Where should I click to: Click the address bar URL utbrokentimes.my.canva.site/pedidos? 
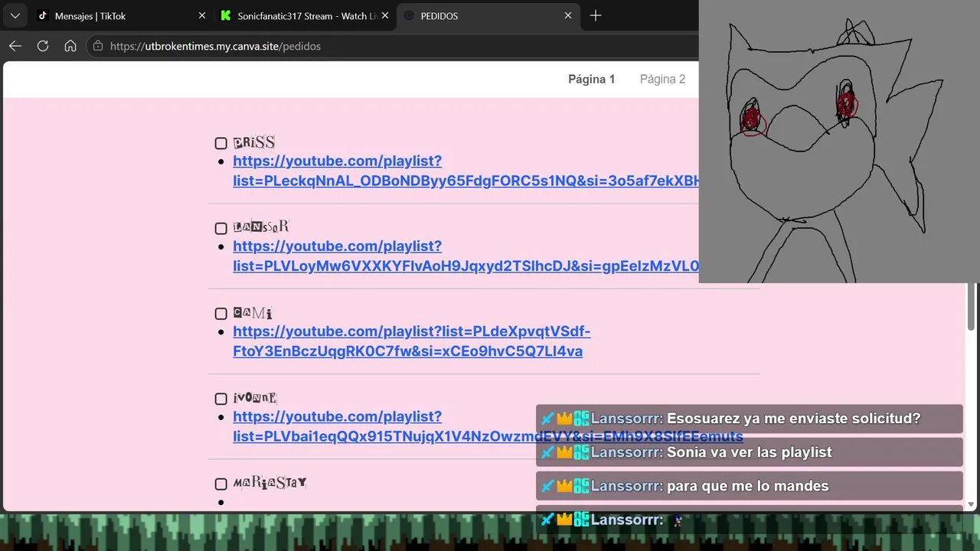(x=215, y=46)
